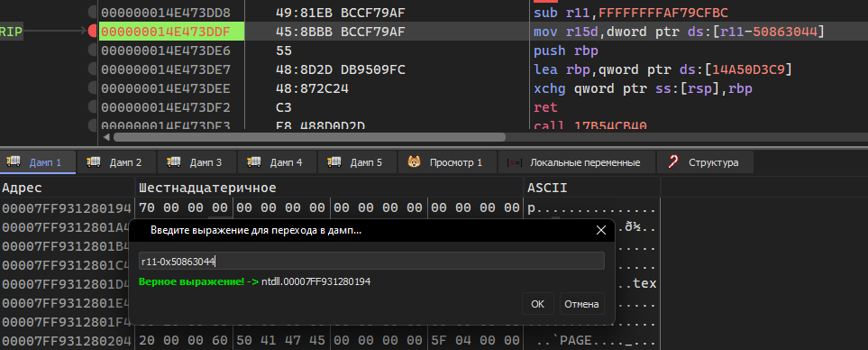Image resolution: width=868 pixels, height=350 pixels.
Task: Toggle the red breakpoint at address 000000014E473DDF
Action: 93,32
